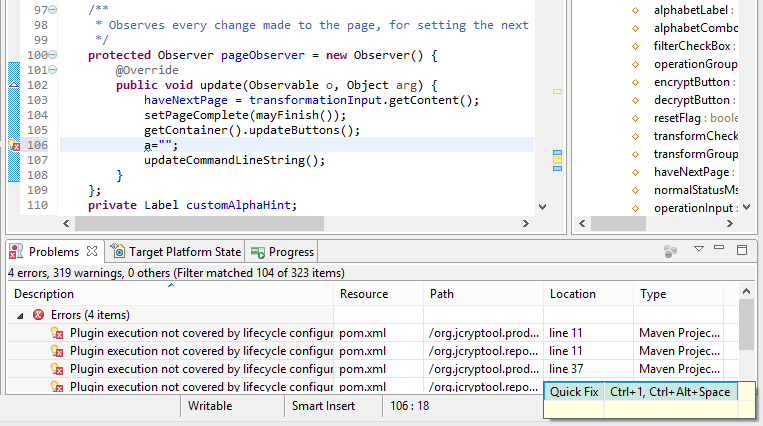This screenshot has width=763, height=426.
Task: Click the outline horizontal scrollbar left arrow
Action: 582,223
